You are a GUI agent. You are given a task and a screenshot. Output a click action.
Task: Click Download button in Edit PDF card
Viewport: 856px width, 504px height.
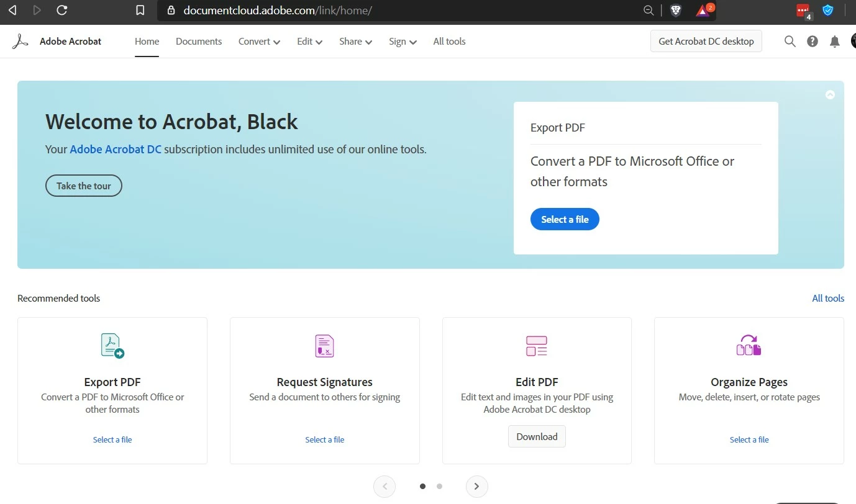click(x=537, y=436)
